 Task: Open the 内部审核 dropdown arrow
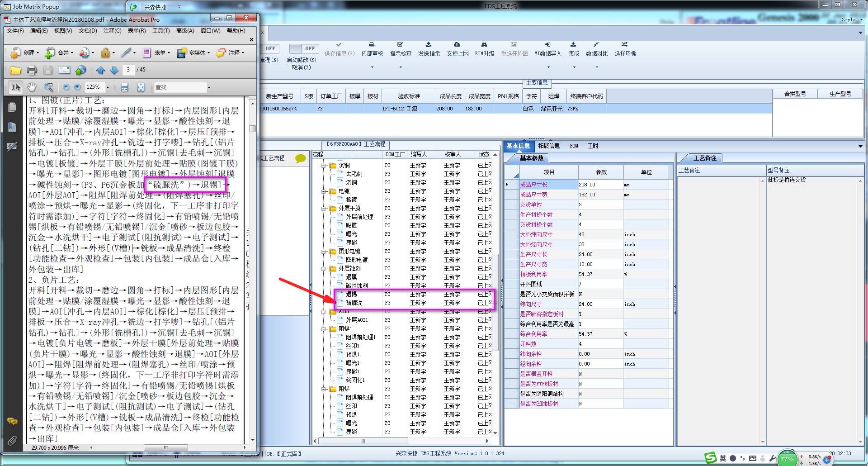(x=372, y=67)
